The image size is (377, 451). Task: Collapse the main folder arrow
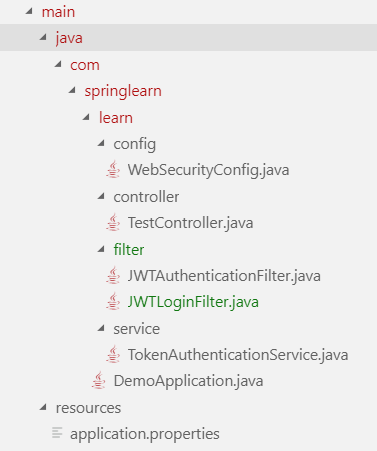tap(30, 11)
